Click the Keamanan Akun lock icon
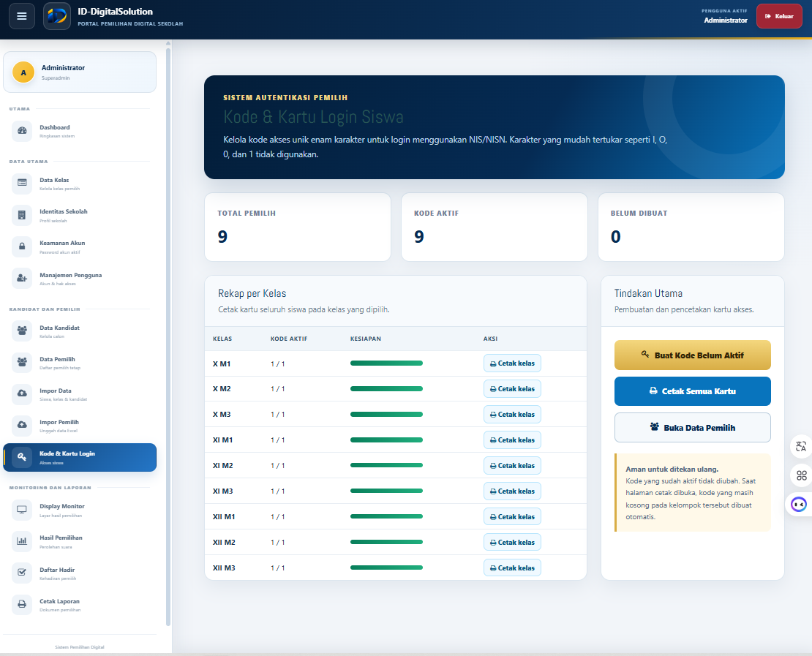Viewport: 812px width, 656px height. pos(22,246)
